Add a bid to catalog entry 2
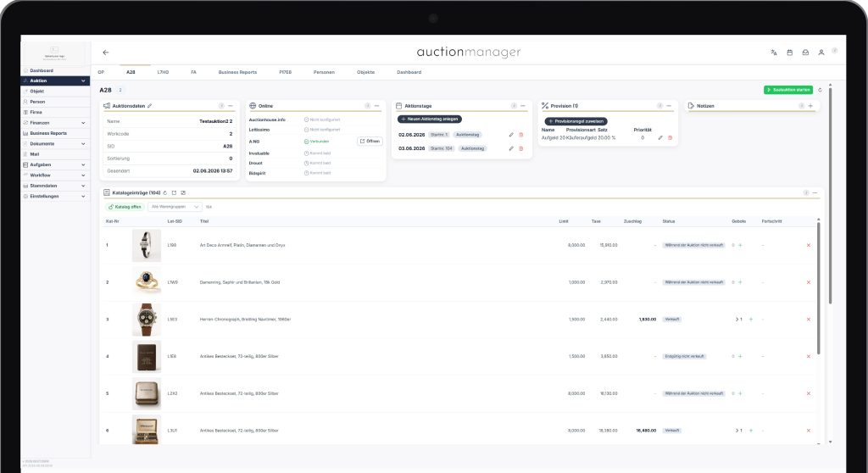Image resolution: width=868 pixels, height=473 pixels. 740,282
